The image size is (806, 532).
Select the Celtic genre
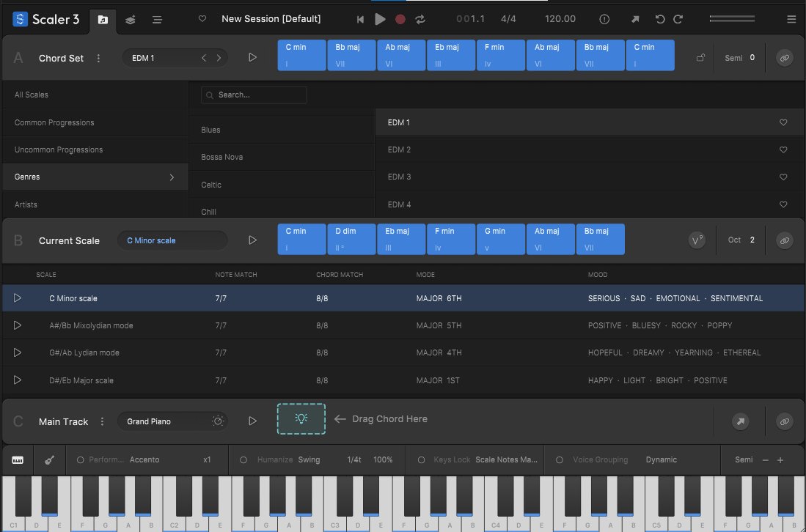(x=281, y=185)
